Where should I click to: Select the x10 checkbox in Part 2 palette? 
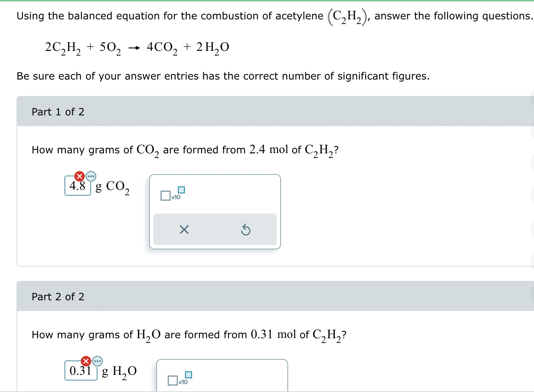172,381
